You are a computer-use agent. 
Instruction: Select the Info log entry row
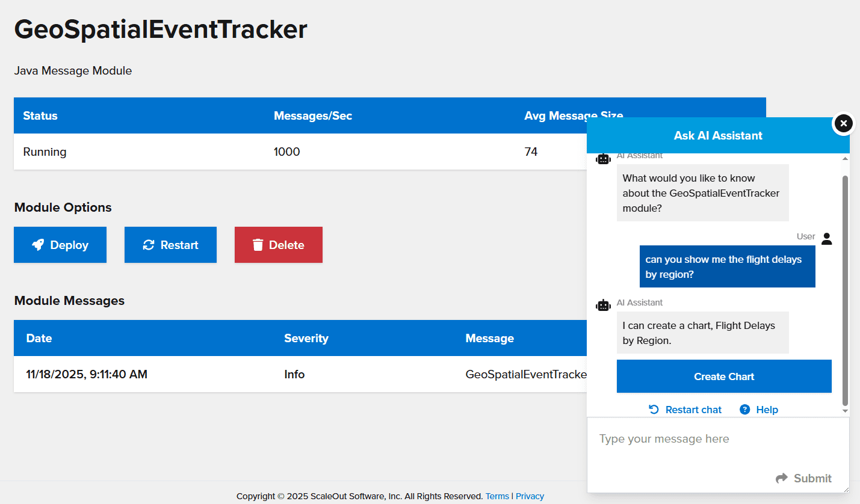(x=294, y=374)
